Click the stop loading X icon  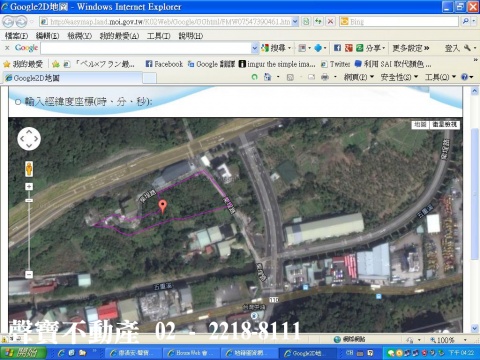[x=330, y=22]
